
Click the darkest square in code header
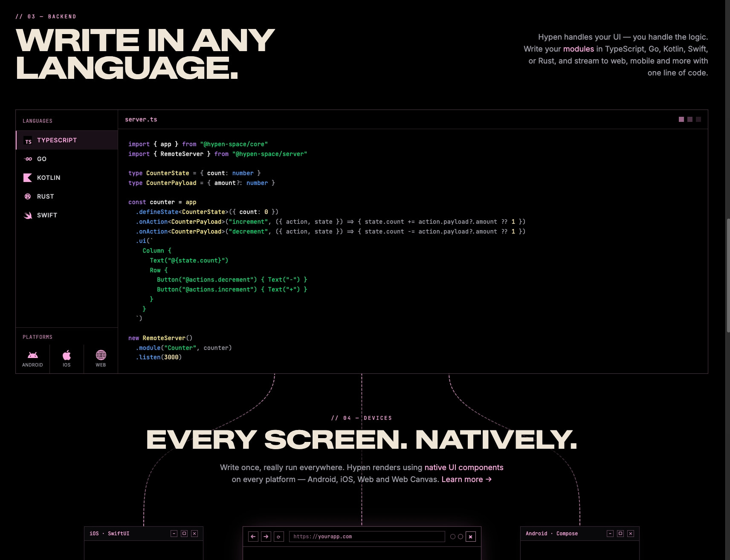[698, 119]
